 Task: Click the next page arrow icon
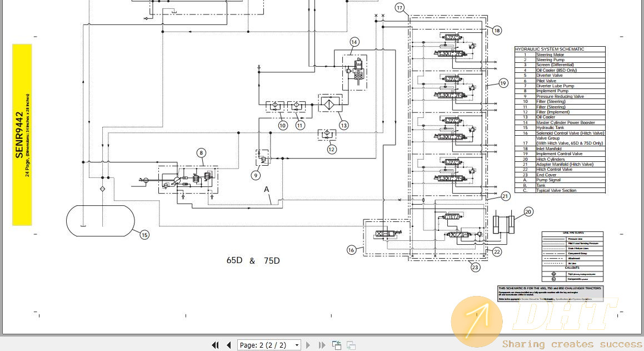pyautogui.click(x=308, y=345)
